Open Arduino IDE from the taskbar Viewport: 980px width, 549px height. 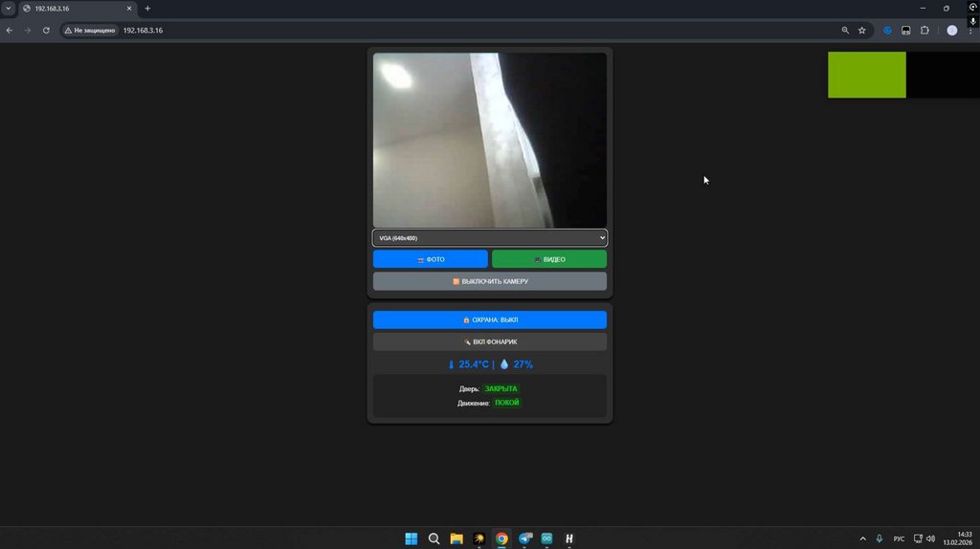point(546,538)
